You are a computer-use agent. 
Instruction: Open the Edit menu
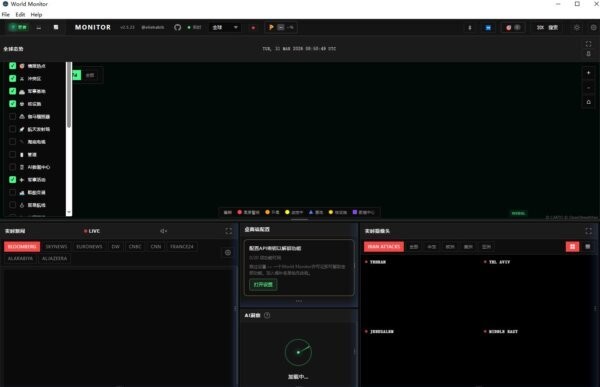[x=20, y=15]
